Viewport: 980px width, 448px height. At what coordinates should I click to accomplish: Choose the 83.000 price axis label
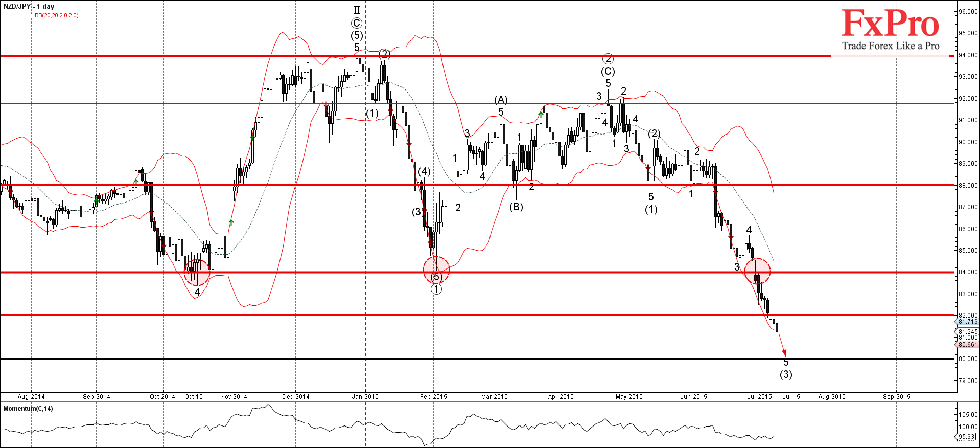[x=968, y=294]
